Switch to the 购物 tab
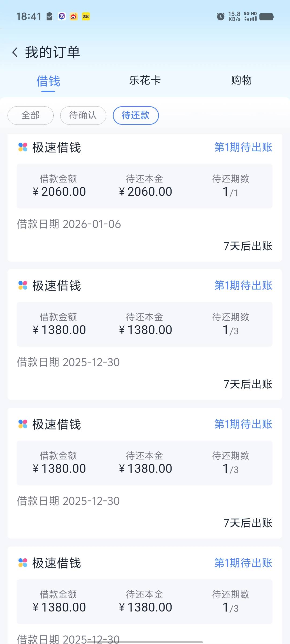 click(241, 80)
